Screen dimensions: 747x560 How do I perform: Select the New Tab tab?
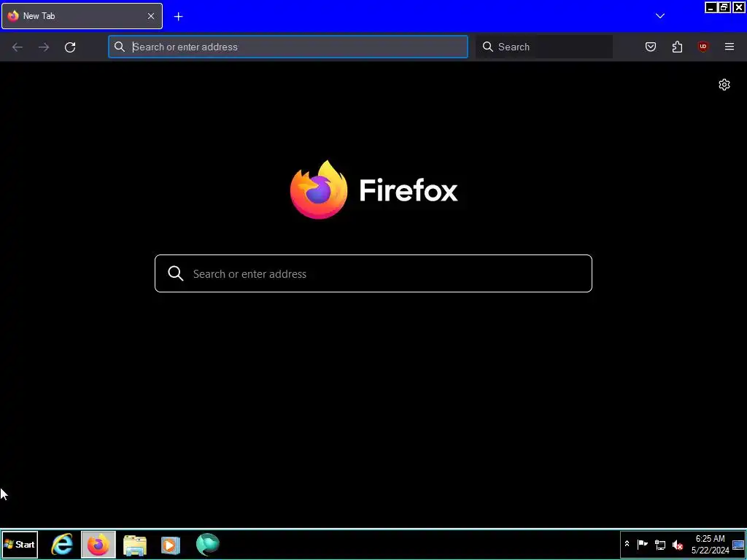pos(82,16)
